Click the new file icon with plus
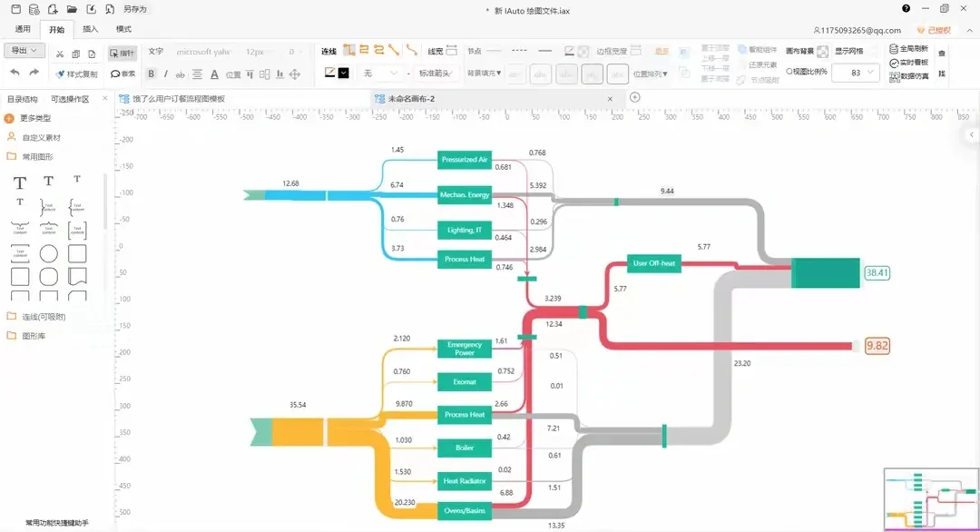 [x=54, y=9]
